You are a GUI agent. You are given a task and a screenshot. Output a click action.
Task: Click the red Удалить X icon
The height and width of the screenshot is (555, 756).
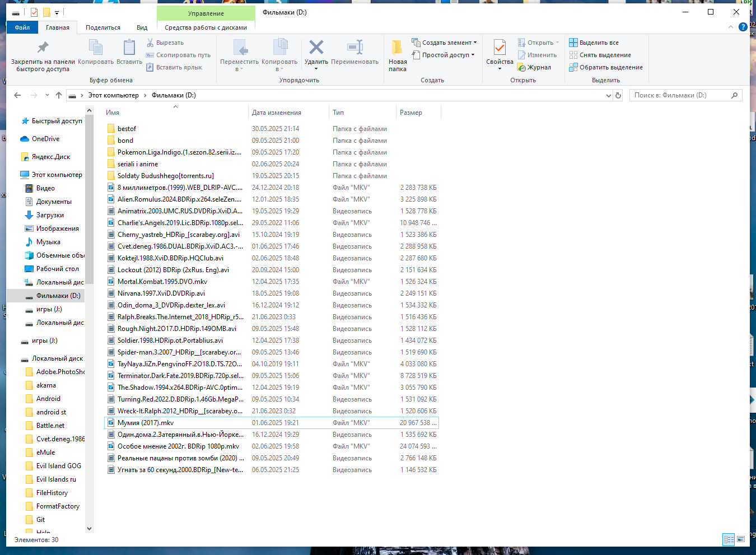click(x=316, y=48)
